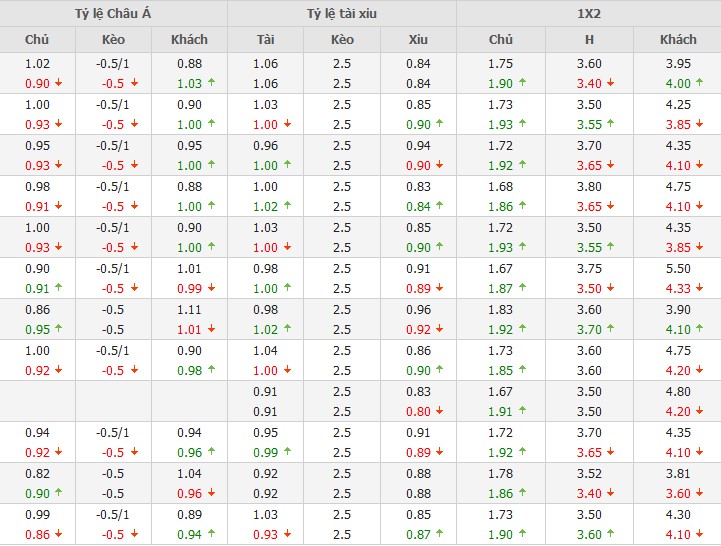Click the 5.50 away odds value
The width and height of the screenshot is (721, 546).
pos(678,268)
